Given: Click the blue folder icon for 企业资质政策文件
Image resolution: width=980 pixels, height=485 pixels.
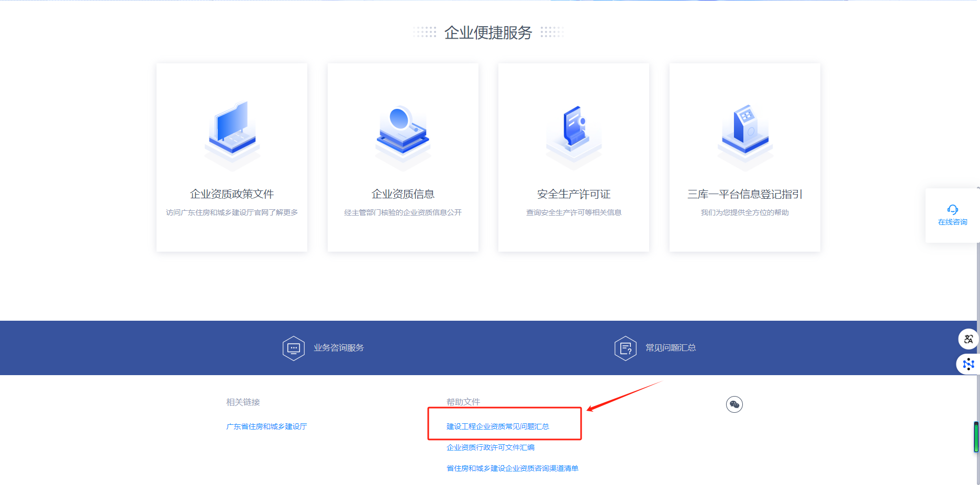Looking at the screenshot, I should (232, 128).
